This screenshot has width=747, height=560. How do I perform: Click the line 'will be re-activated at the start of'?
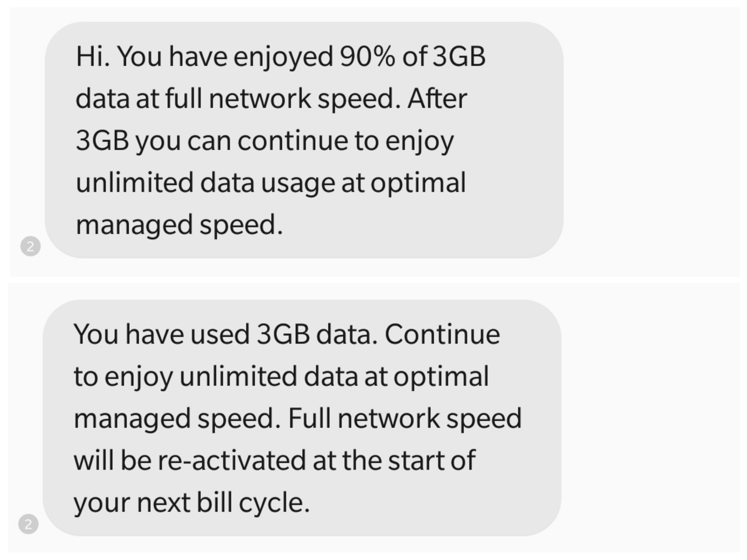click(275, 461)
